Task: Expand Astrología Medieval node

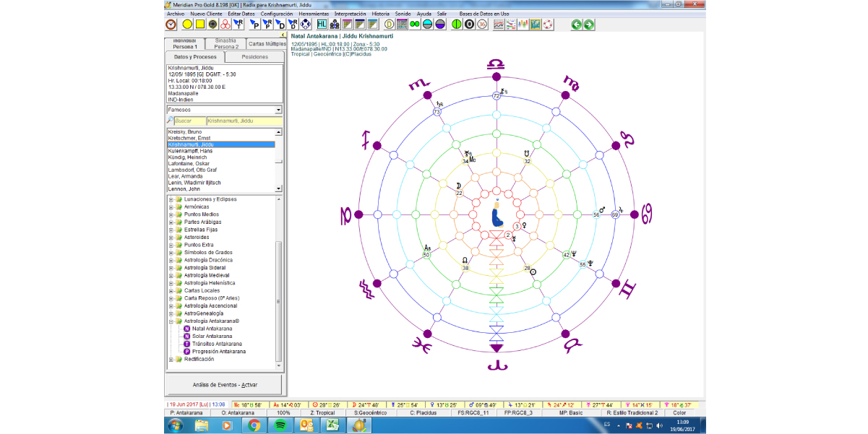Action: [x=171, y=275]
